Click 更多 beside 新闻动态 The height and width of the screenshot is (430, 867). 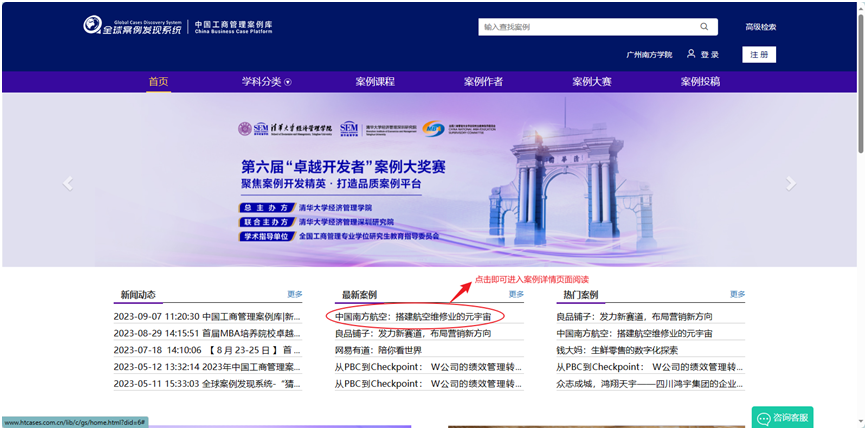(295, 294)
